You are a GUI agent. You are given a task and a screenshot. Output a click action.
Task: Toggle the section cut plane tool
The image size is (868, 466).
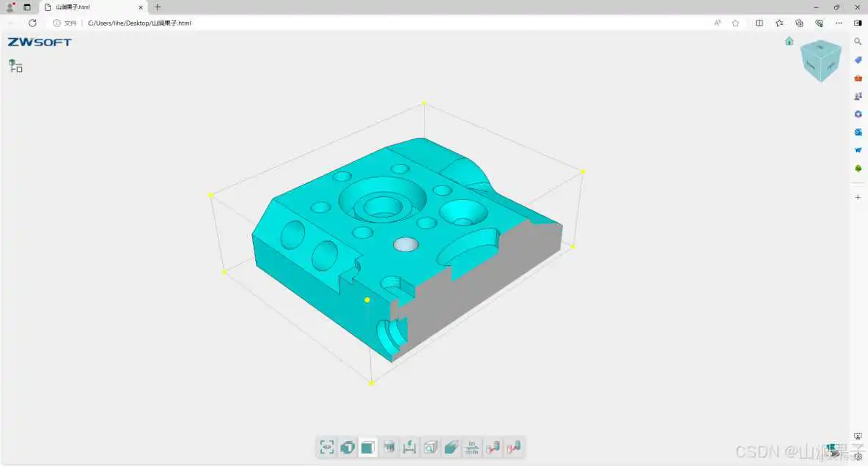(x=451, y=447)
